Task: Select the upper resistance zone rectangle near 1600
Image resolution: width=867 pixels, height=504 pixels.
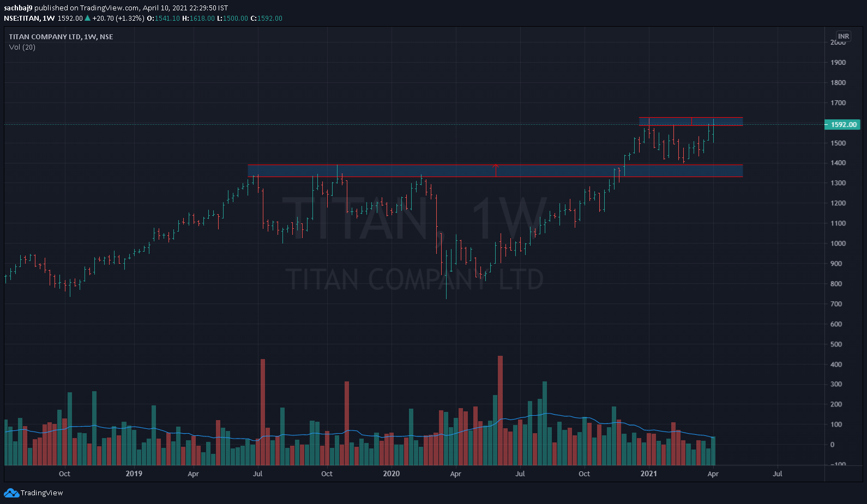Action: point(691,122)
